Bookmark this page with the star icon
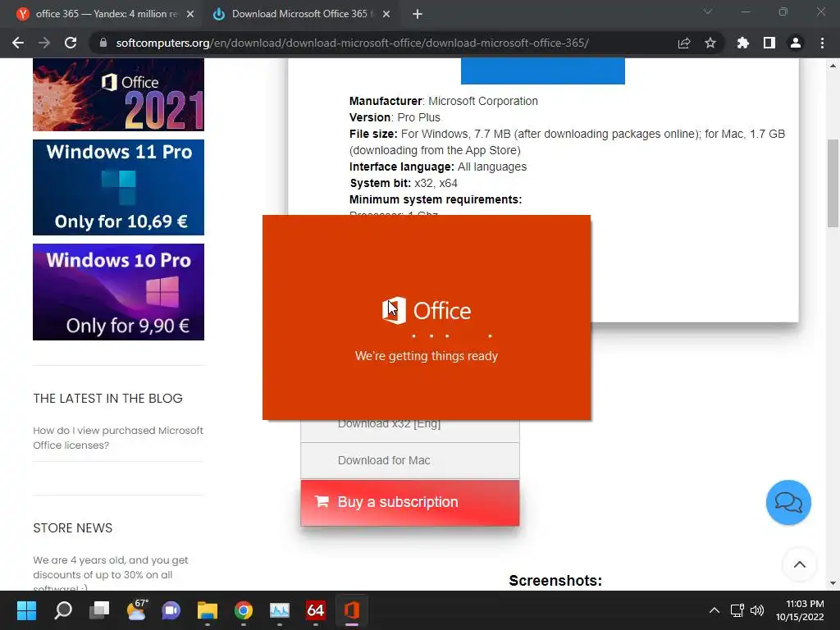Image resolution: width=840 pixels, height=630 pixels. 710,43
